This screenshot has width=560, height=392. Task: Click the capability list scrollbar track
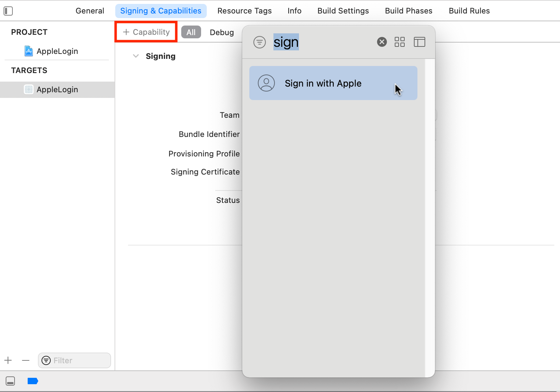[x=430, y=218]
